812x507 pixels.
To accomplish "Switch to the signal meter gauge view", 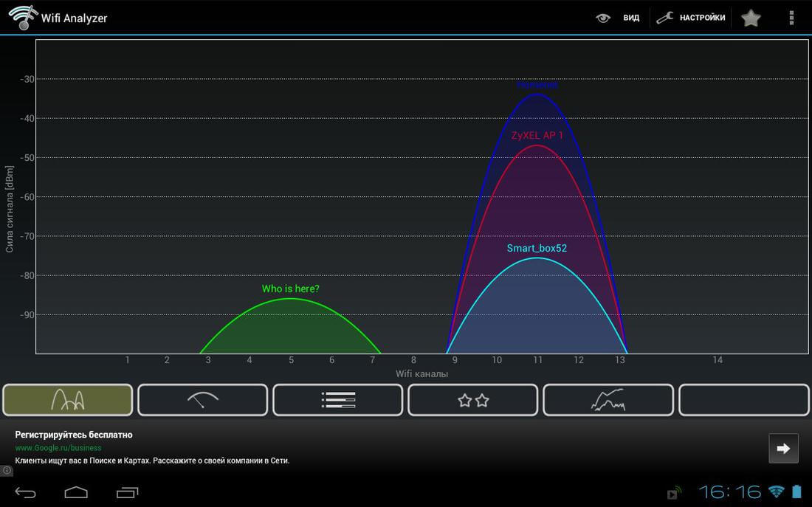I will (203, 400).
